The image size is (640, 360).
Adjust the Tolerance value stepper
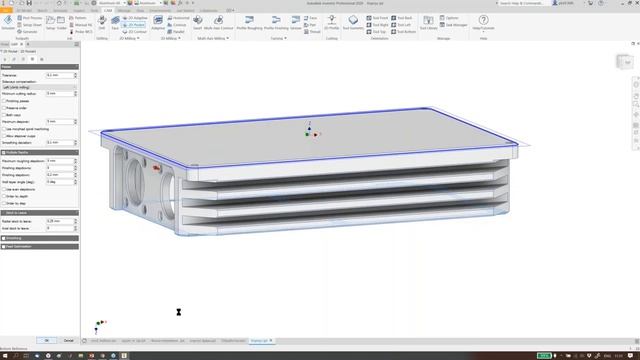tap(75, 76)
